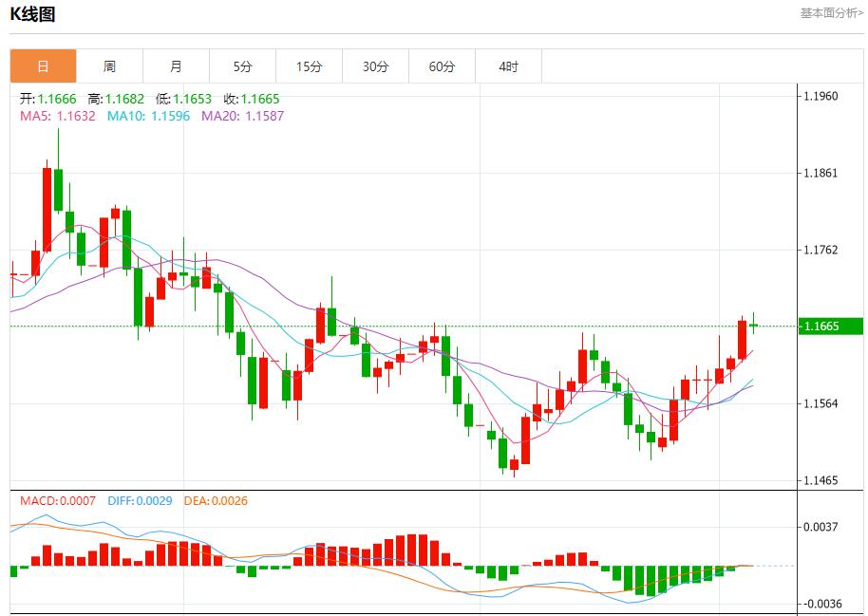Show the 60分 interval chart
Image resolution: width=868 pixels, height=616 pixels.
[442, 66]
